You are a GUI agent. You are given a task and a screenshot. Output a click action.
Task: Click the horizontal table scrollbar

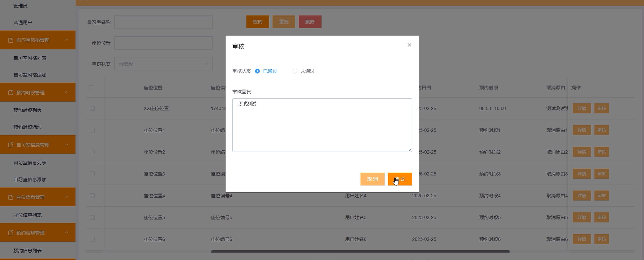(360, 251)
